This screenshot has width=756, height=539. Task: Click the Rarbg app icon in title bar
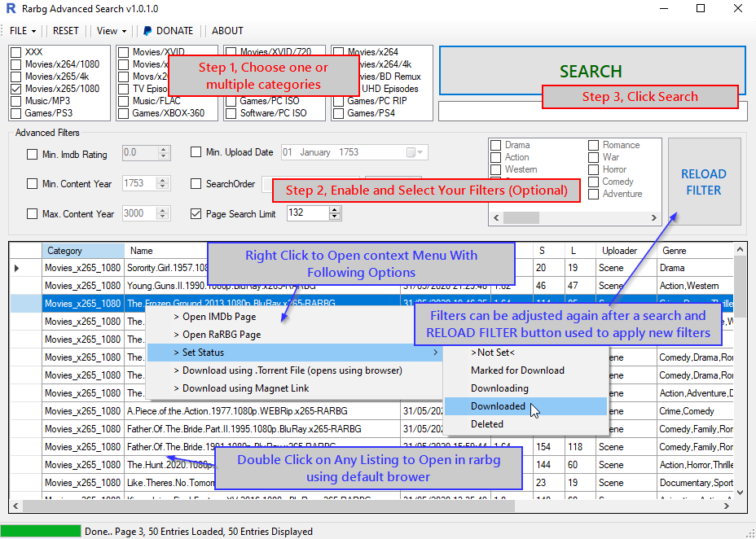[x=11, y=9]
